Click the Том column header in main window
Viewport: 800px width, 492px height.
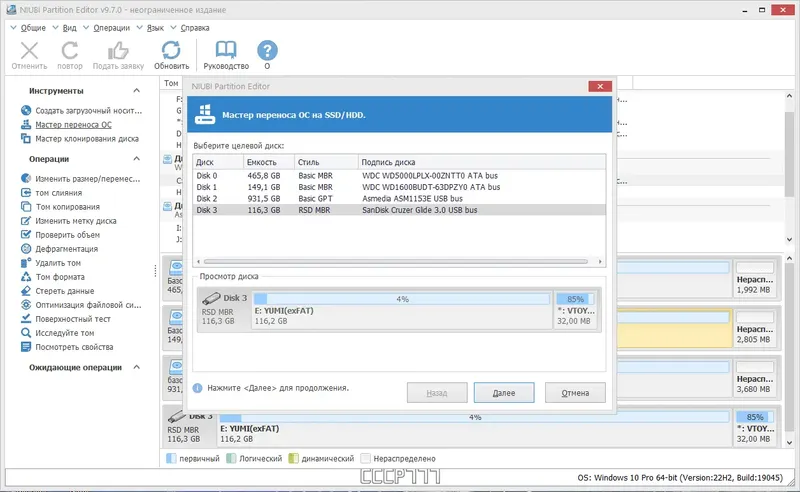(171, 83)
